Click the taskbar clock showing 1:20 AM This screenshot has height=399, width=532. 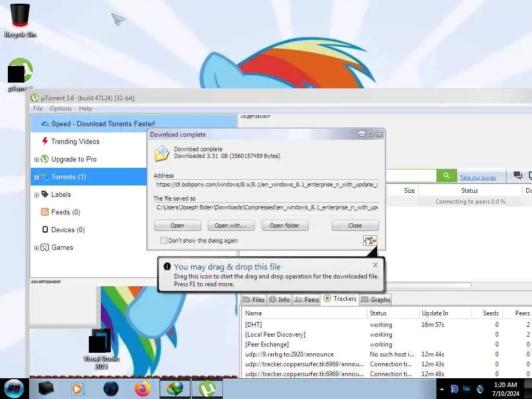506,389
